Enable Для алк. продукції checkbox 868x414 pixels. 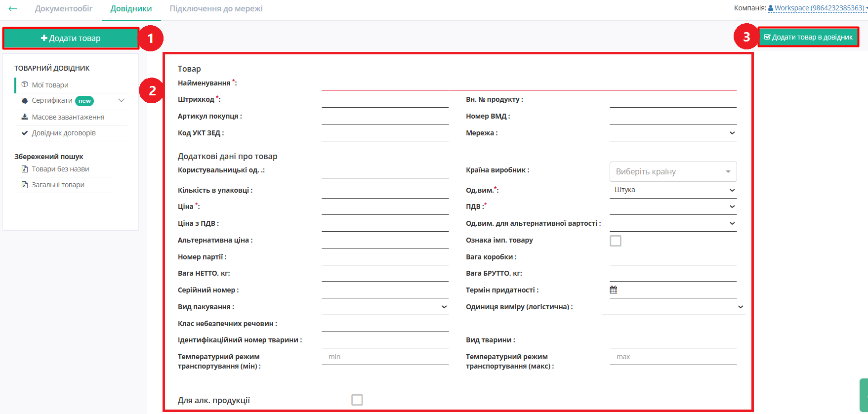click(x=357, y=400)
